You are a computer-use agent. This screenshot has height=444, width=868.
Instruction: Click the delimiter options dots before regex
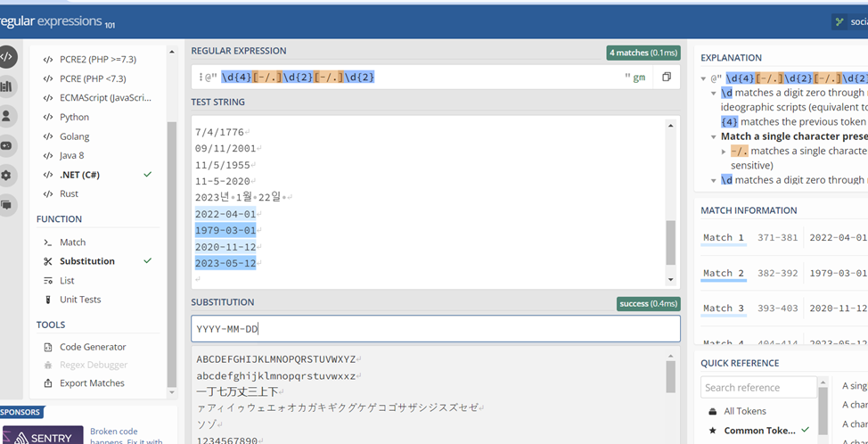click(x=200, y=78)
